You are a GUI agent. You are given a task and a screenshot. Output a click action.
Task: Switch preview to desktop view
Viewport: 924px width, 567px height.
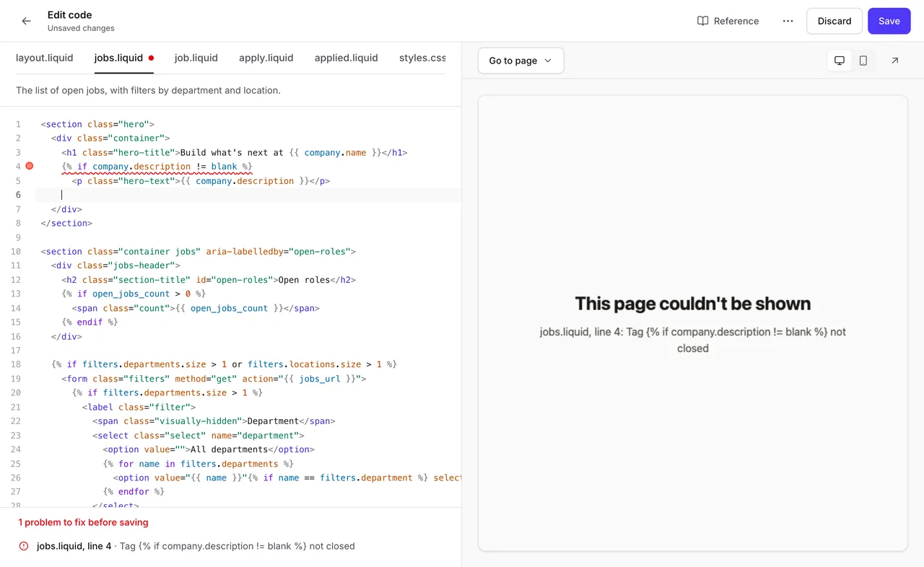tap(840, 61)
